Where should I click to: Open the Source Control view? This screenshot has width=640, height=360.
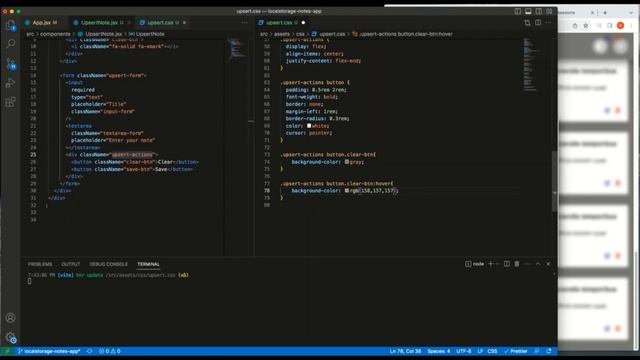point(11,63)
